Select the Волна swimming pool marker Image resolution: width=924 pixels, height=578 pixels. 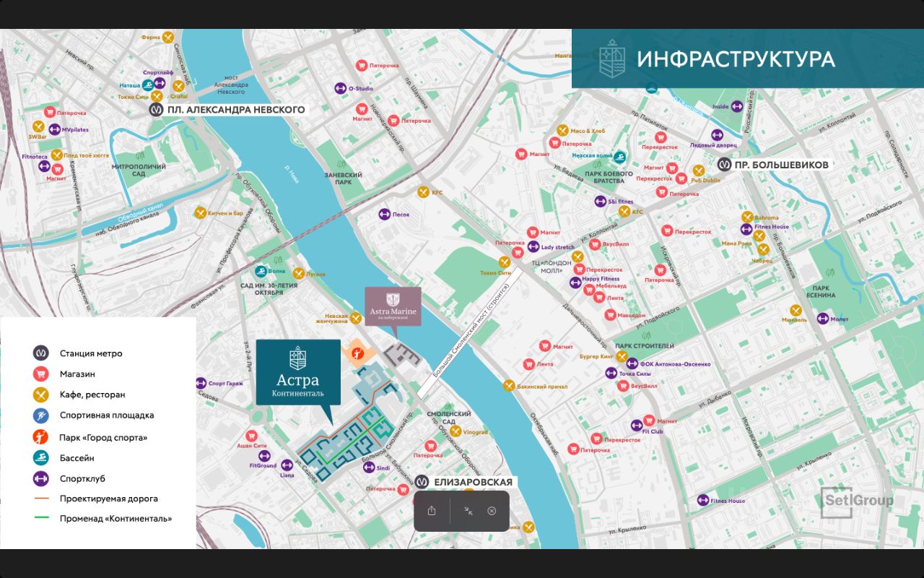(260, 272)
